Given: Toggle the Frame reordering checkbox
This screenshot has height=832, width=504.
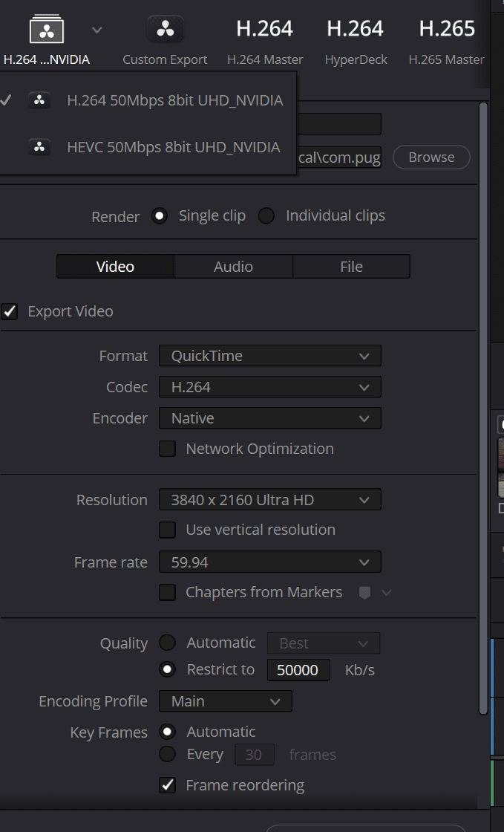Looking at the screenshot, I should point(168,785).
